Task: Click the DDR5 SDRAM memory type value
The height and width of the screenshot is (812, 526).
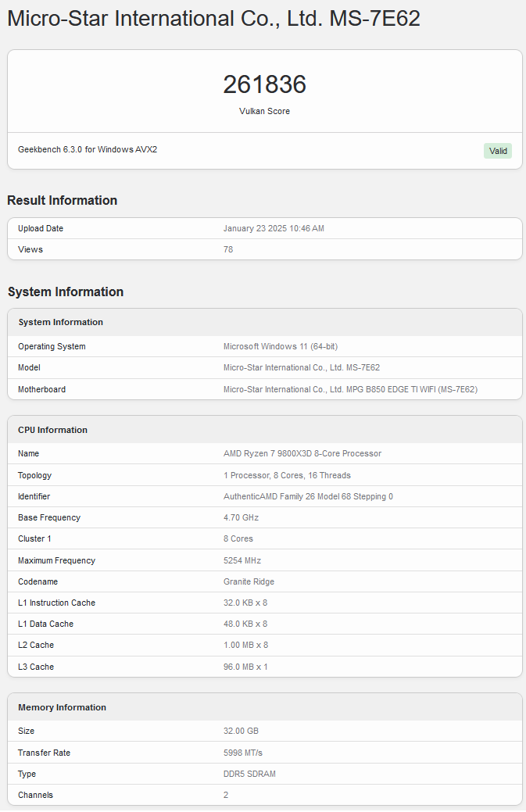Action: (x=249, y=774)
